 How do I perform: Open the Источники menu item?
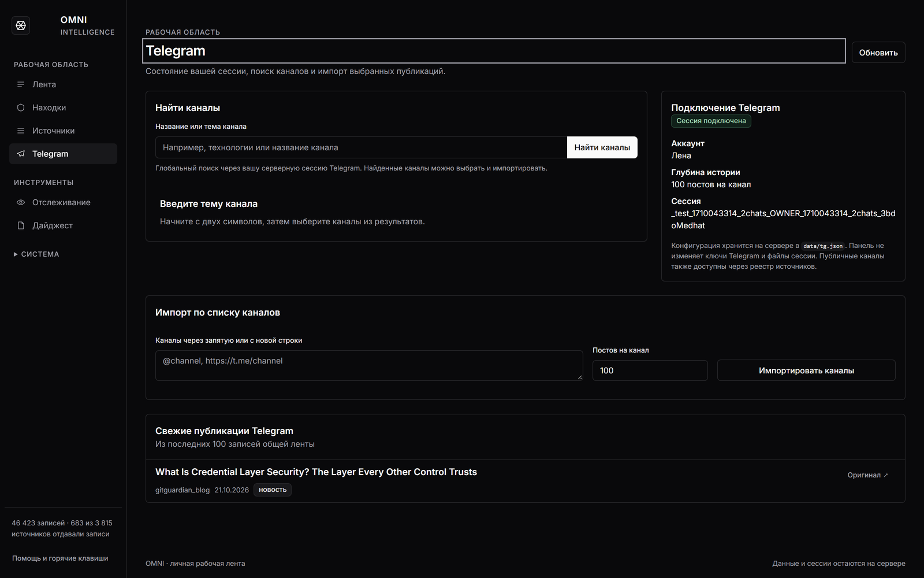(63, 131)
